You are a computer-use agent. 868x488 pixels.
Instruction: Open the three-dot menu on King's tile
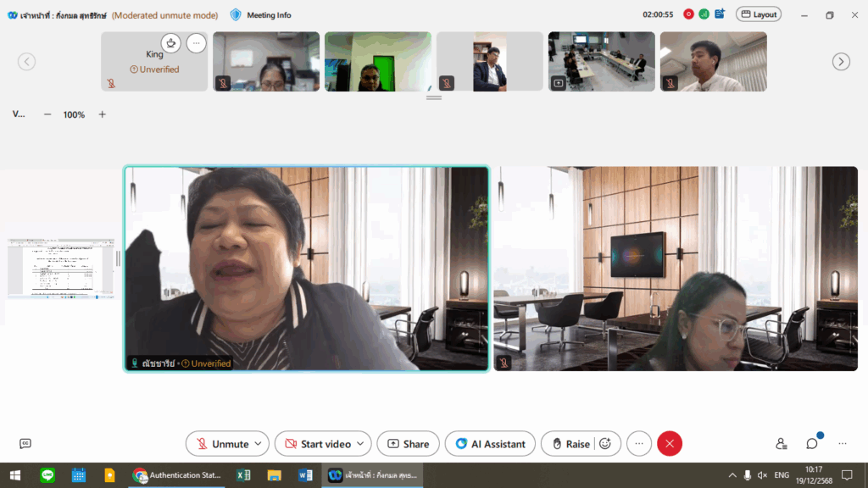pyautogui.click(x=196, y=43)
